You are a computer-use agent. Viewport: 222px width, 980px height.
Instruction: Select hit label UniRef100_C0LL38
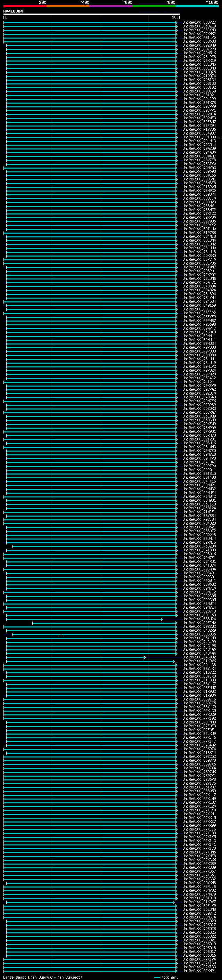(x=199, y=665)
